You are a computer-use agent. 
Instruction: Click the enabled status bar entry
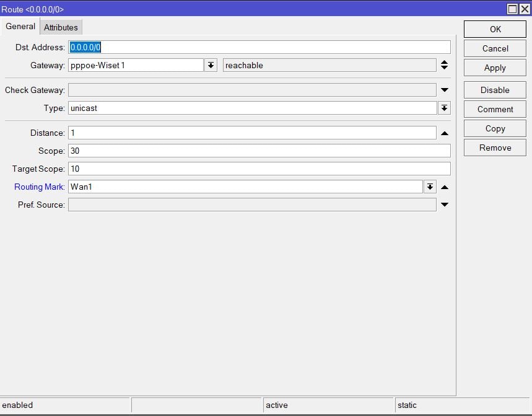[x=64, y=405]
